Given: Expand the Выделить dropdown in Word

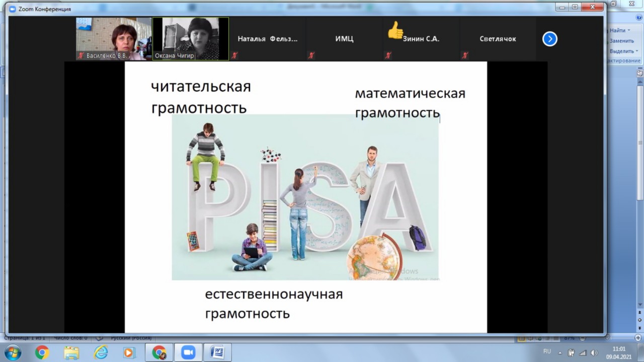Looking at the screenshot, I should 636,51.
